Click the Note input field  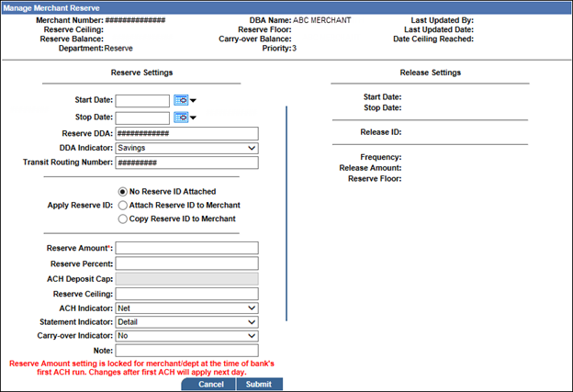point(186,351)
